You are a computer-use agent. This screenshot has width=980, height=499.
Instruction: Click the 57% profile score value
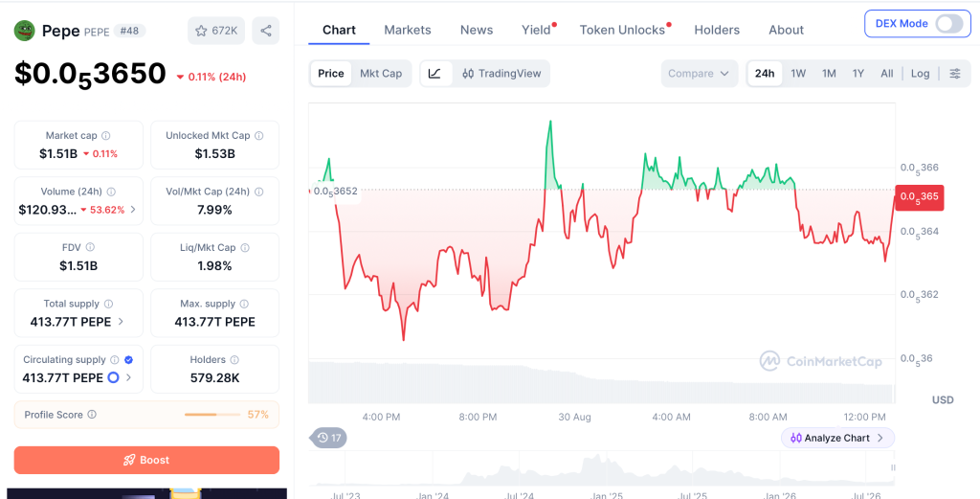point(258,415)
